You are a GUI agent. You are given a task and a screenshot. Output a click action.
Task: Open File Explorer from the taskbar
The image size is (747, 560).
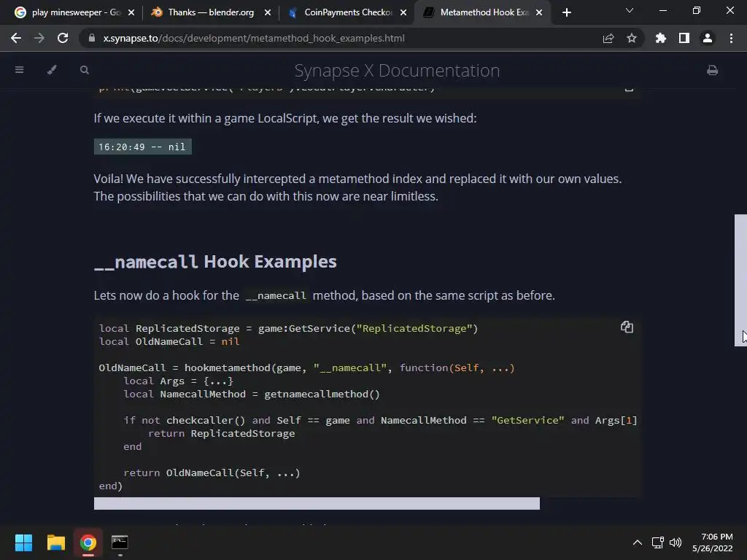[x=55, y=542]
